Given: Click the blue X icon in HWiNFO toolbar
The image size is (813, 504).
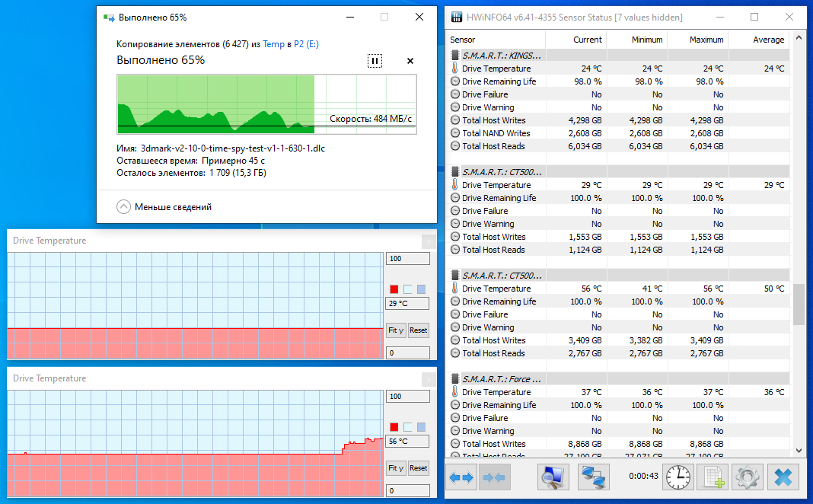Looking at the screenshot, I should click(x=783, y=477).
